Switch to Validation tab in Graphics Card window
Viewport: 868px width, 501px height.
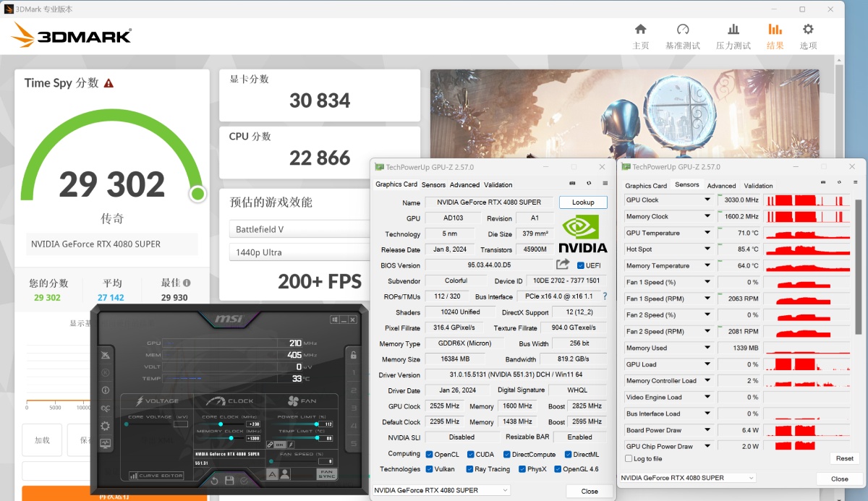click(498, 184)
